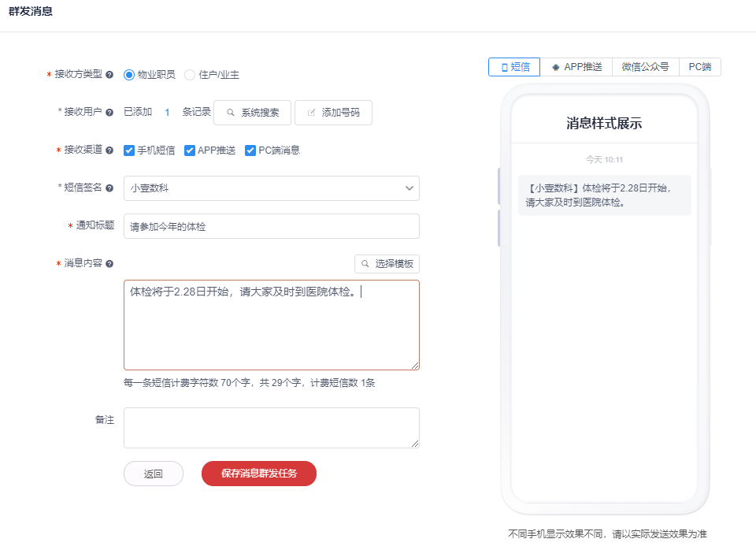Click help icon beside 消息内容
Viewport: 756px width, 550px height.
point(109,263)
